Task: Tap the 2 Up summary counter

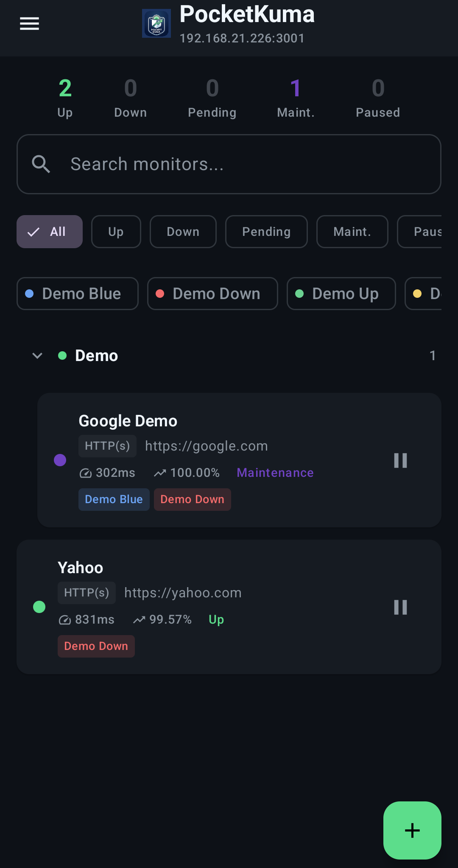Action: pos(65,98)
